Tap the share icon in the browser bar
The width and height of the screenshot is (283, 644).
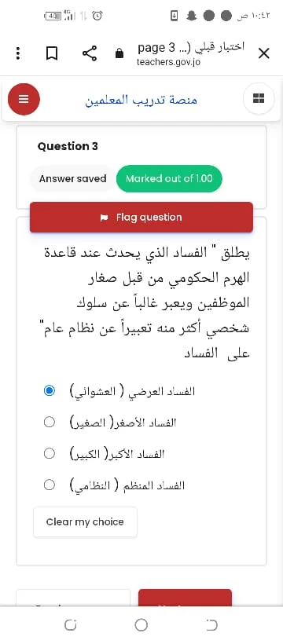pyautogui.click(x=90, y=54)
